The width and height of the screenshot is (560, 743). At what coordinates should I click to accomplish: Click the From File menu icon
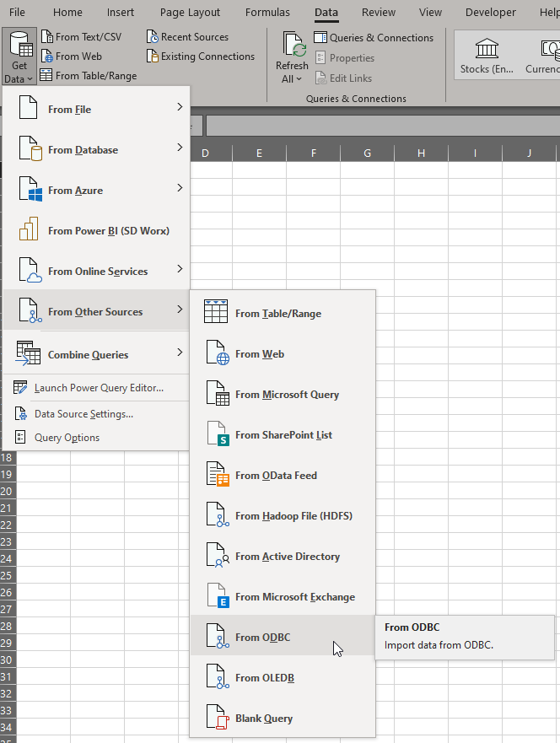pyautogui.click(x=28, y=107)
